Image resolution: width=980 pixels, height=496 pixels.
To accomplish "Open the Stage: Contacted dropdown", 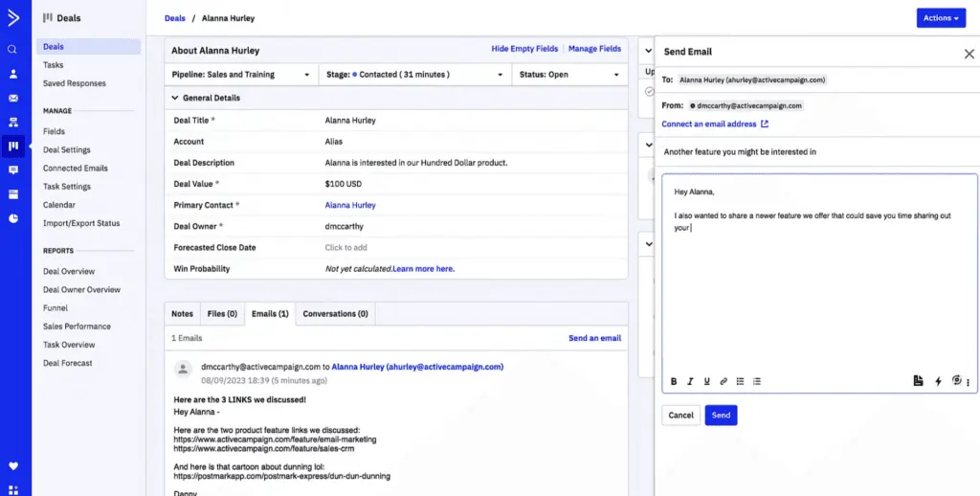I will [x=415, y=75].
